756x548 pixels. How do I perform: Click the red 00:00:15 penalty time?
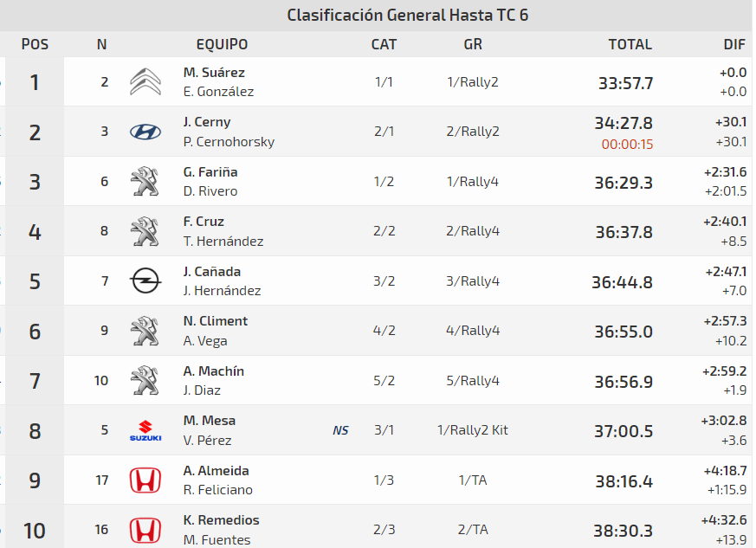pos(627,145)
